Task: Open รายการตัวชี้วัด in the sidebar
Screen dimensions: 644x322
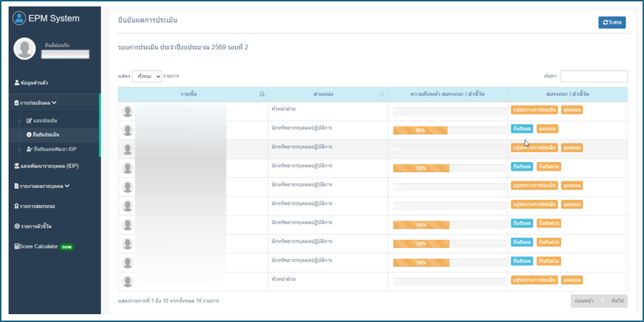Action: coord(33,226)
